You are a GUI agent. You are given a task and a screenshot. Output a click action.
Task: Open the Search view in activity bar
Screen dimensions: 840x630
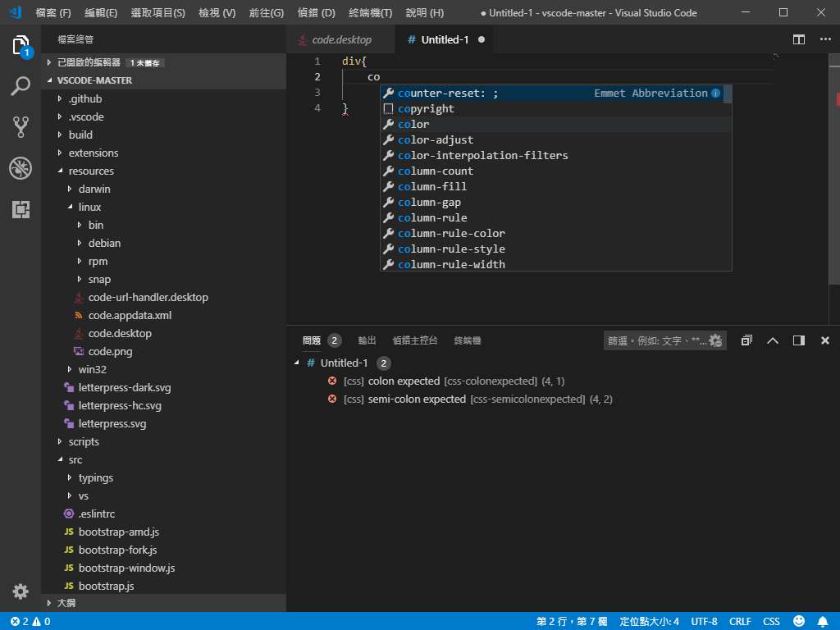click(21, 86)
